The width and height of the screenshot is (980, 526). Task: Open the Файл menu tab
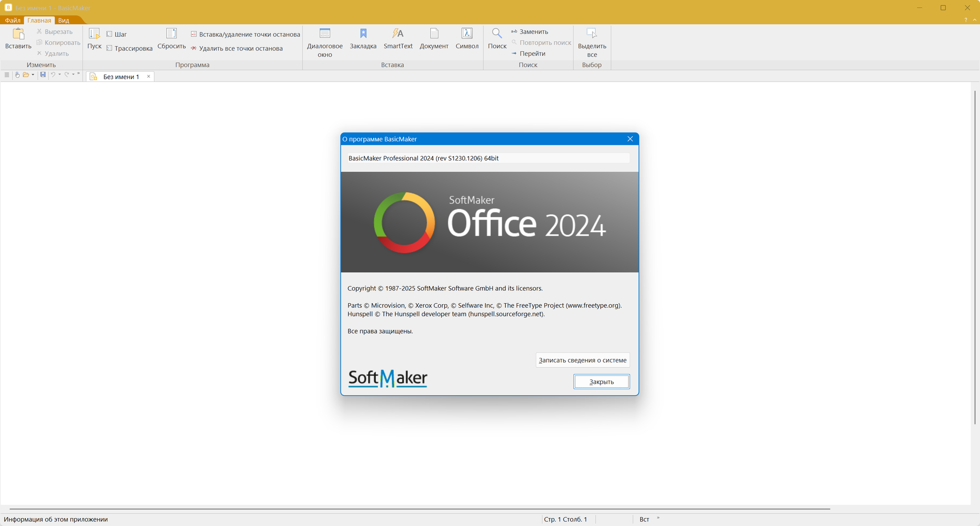12,20
